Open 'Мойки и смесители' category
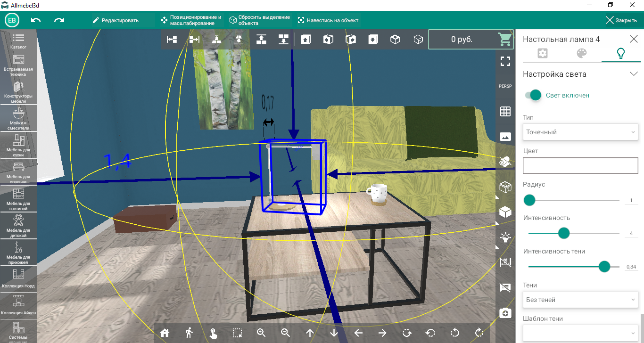This screenshot has height=343, width=644. coord(18,119)
